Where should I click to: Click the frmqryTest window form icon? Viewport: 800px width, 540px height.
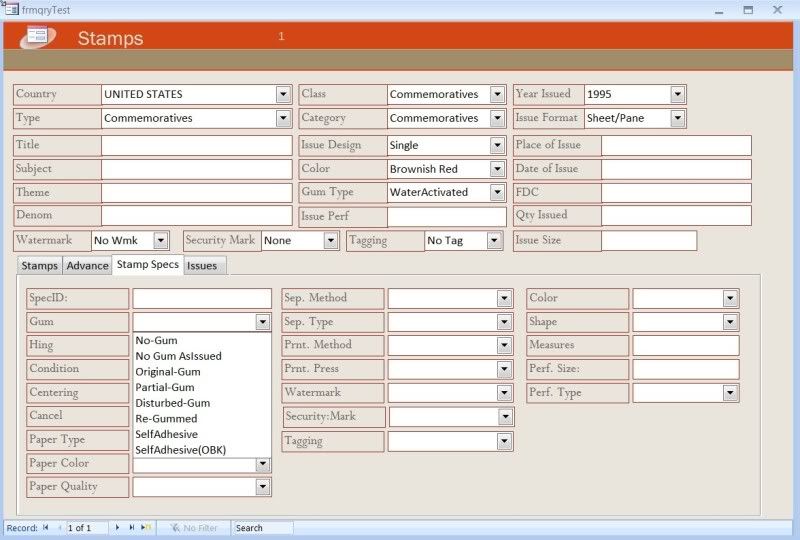point(11,9)
